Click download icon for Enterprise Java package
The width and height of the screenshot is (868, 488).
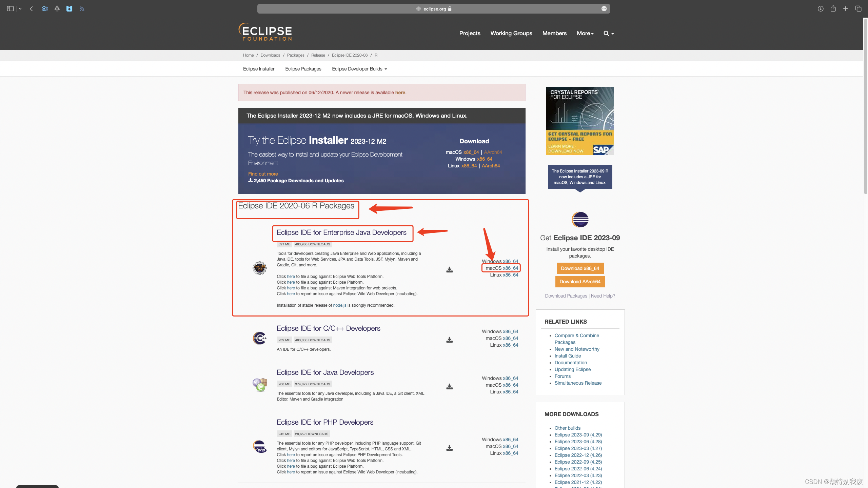449,270
